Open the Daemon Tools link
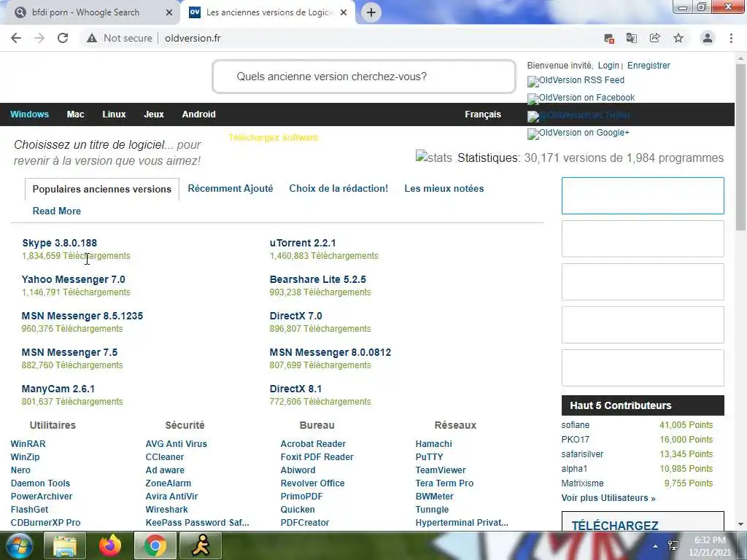Viewport: 747px width, 560px height. pyautogui.click(x=41, y=483)
